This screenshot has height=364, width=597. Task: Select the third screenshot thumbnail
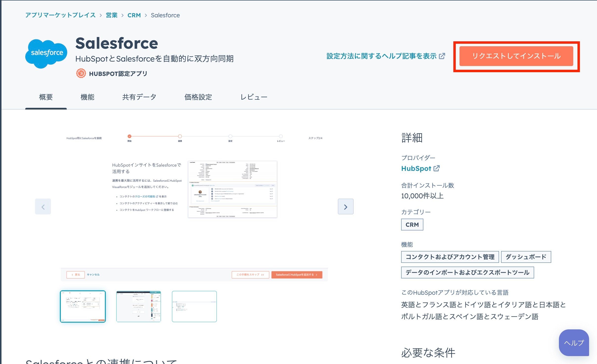[194, 306]
